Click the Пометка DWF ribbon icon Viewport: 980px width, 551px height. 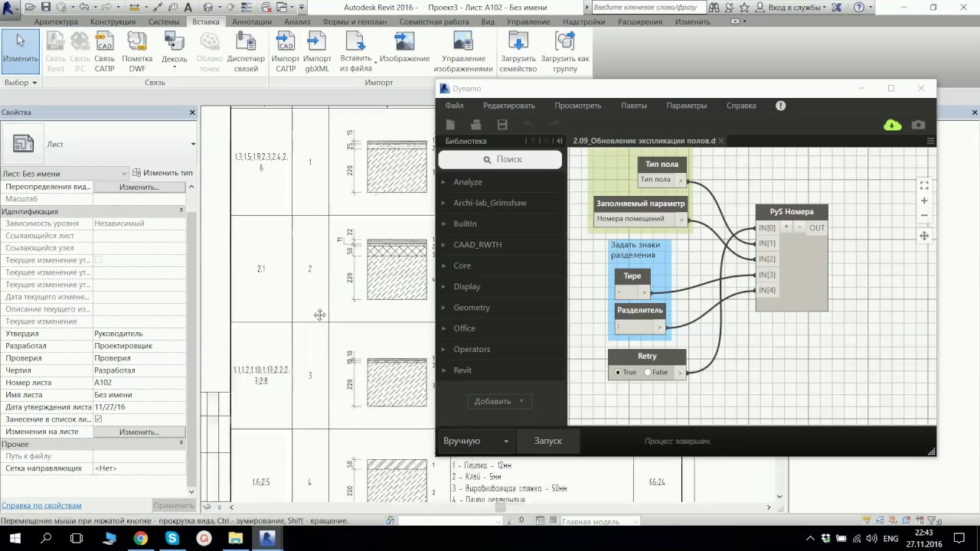pyautogui.click(x=137, y=52)
